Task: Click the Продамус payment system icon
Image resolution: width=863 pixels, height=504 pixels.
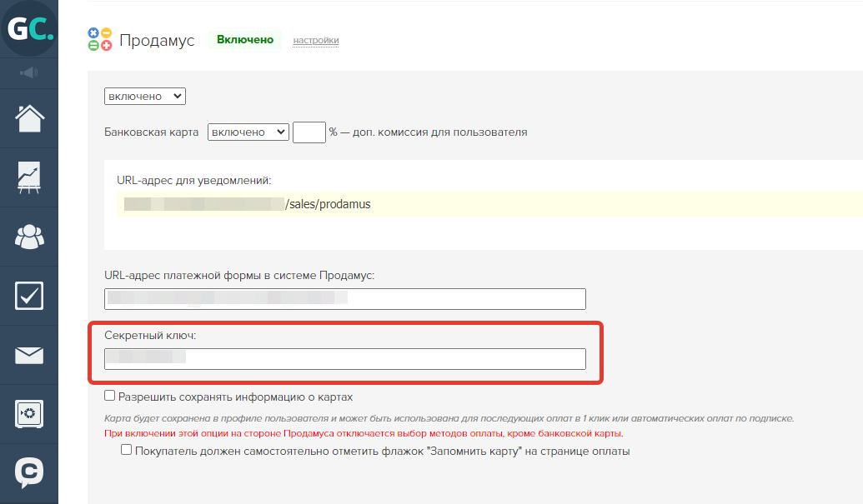Action: point(99,40)
